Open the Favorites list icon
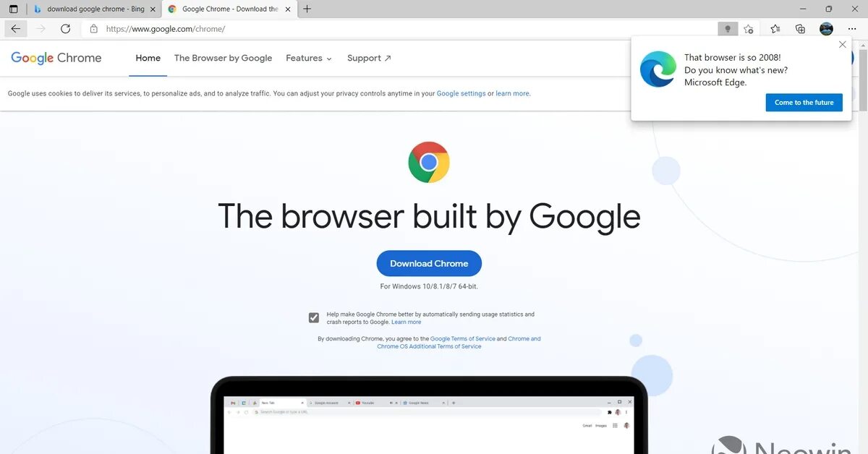This screenshot has height=454, width=868. point(775,29)
